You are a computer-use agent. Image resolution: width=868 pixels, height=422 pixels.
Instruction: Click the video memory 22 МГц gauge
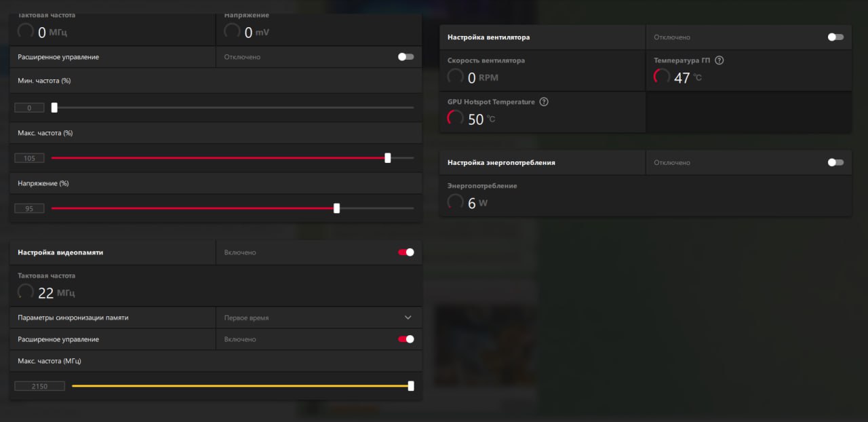26,292
